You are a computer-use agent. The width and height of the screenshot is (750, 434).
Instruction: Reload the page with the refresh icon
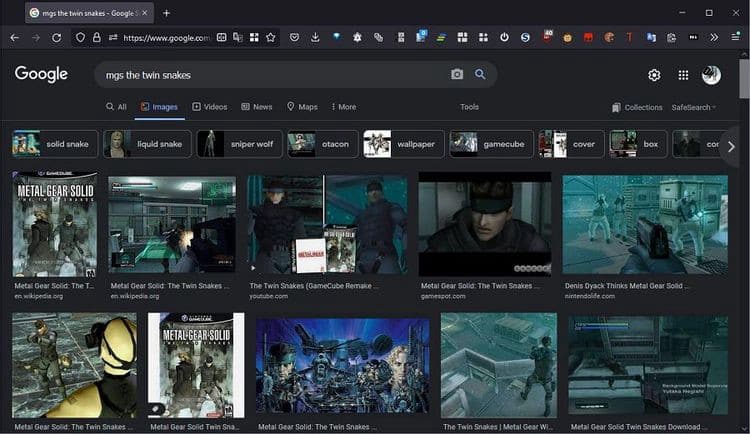(x=56, y=37)
